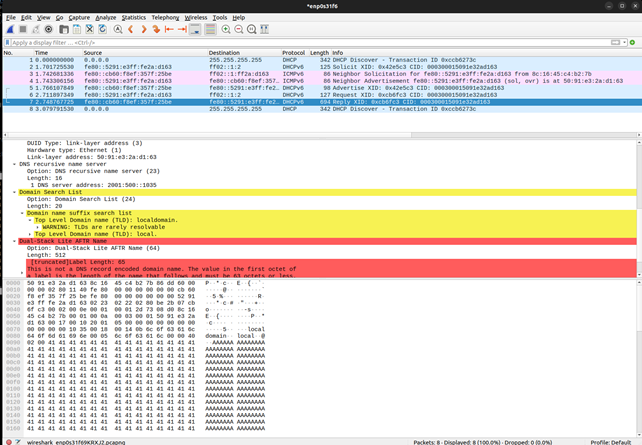Image resolution: width=642 pixels, height=445 pixels.
Task: Toggle packet colorization rules
Action: (210, 29)
